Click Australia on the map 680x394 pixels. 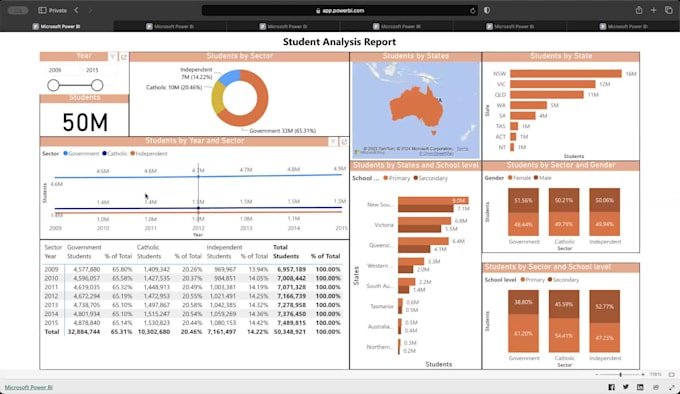pyautogui.click(x=415, y=108)
